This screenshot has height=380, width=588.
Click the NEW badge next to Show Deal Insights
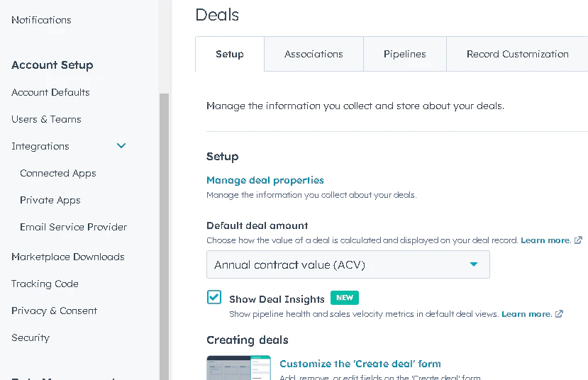pos(344,298)
